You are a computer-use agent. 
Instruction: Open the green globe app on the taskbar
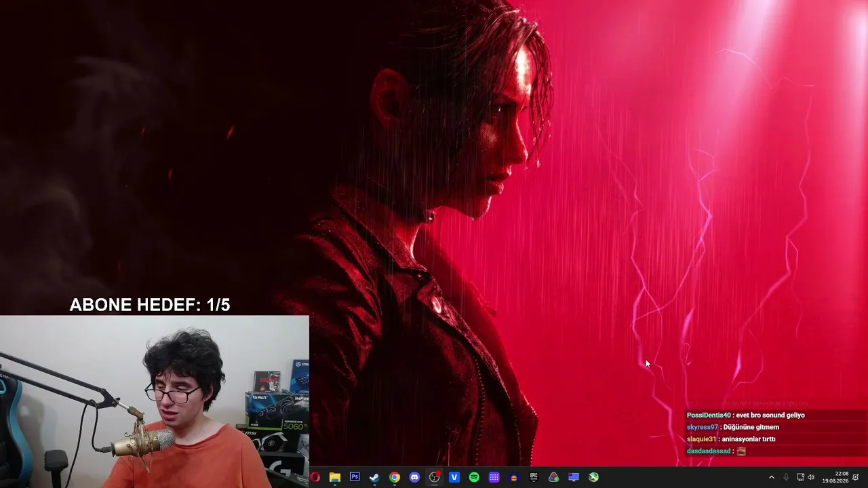point(593,477)
